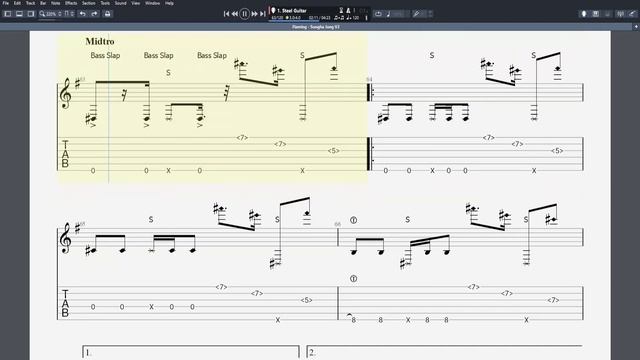Jump to the first bar

(x=226, y=14)
